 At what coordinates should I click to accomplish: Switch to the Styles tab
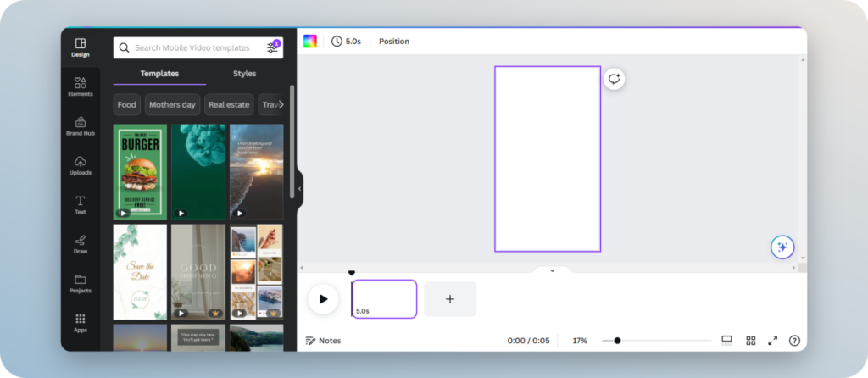244,74
